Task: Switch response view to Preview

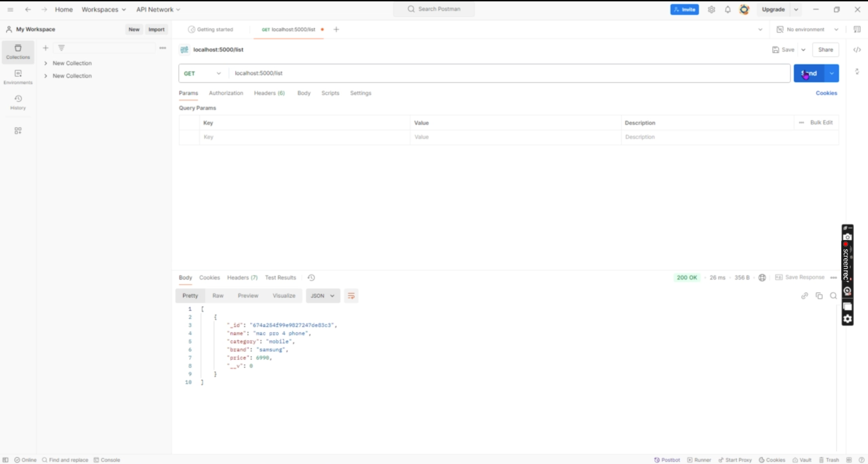Action: coord(248,296)
